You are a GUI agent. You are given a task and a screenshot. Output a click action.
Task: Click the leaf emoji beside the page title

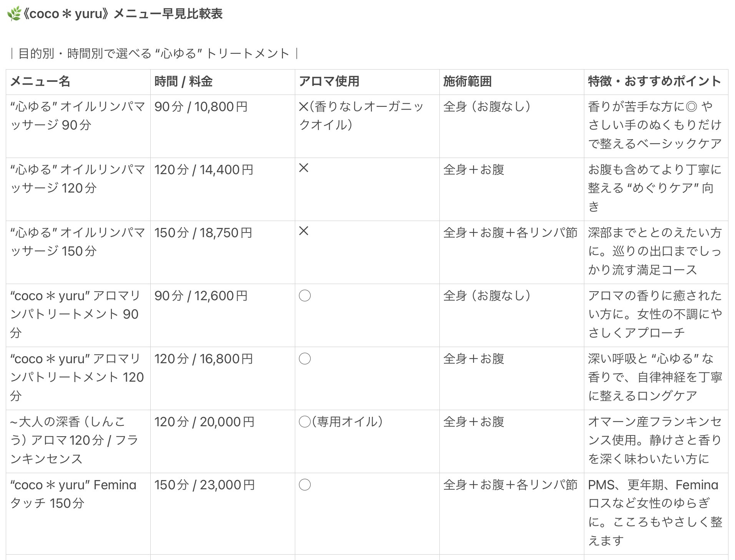point(14,14)
